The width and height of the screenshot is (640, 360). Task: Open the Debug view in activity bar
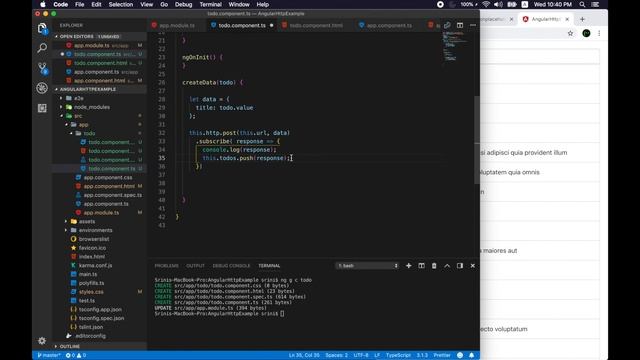(x=42, y=88)
